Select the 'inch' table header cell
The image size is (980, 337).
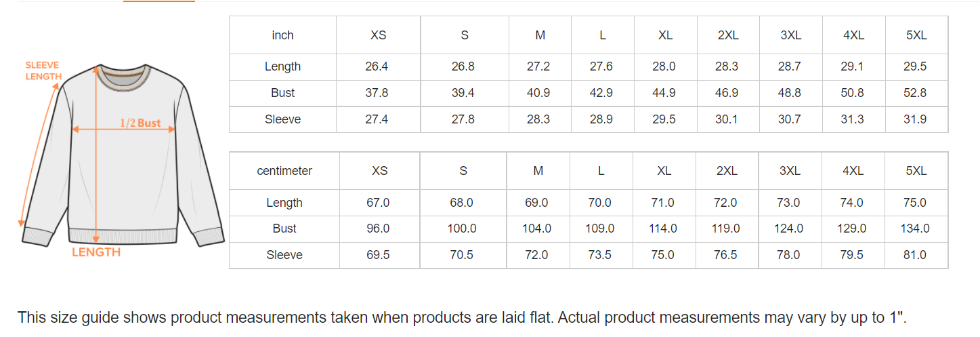(x=282, y=35)
